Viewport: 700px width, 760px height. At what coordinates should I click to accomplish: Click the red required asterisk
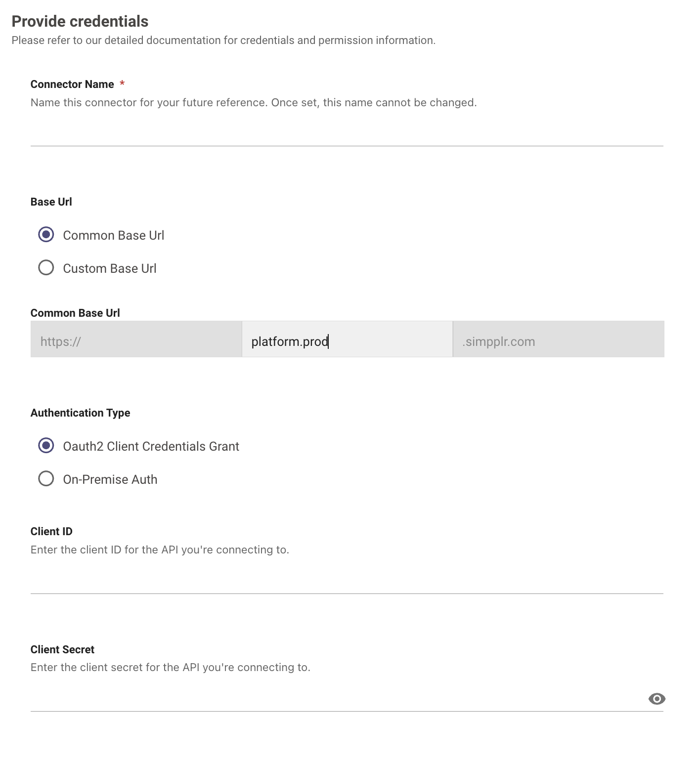pyautogui.click(x=122, y=83)
